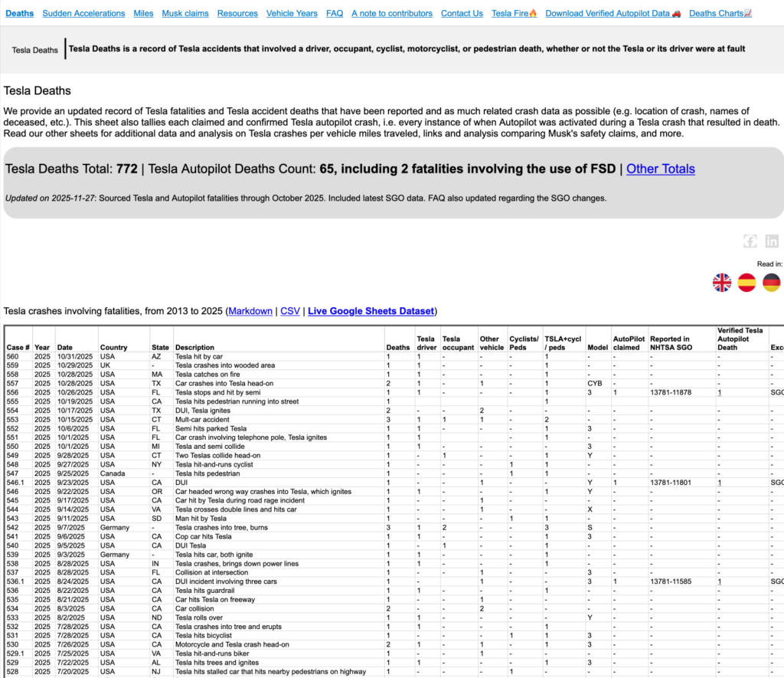Click SGO number 13781-11585
The width and height of the screenshot is (784, 678).
[x=671, y=581]
